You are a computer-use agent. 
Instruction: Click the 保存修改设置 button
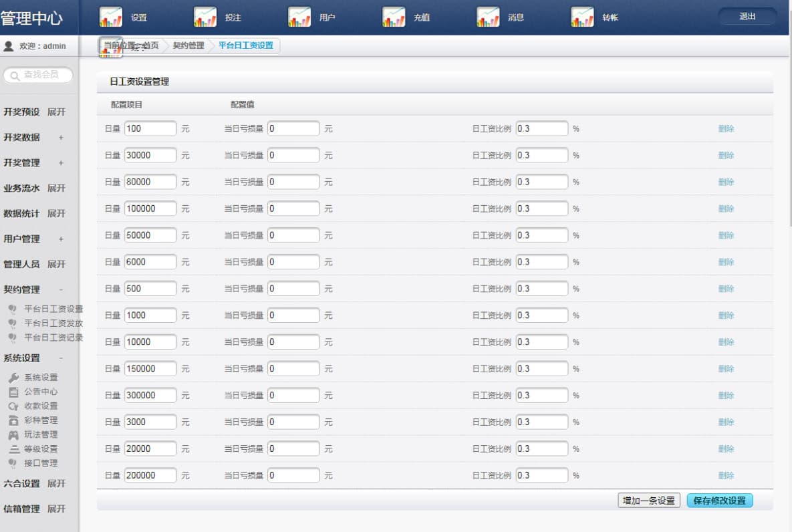click(719, 501)
